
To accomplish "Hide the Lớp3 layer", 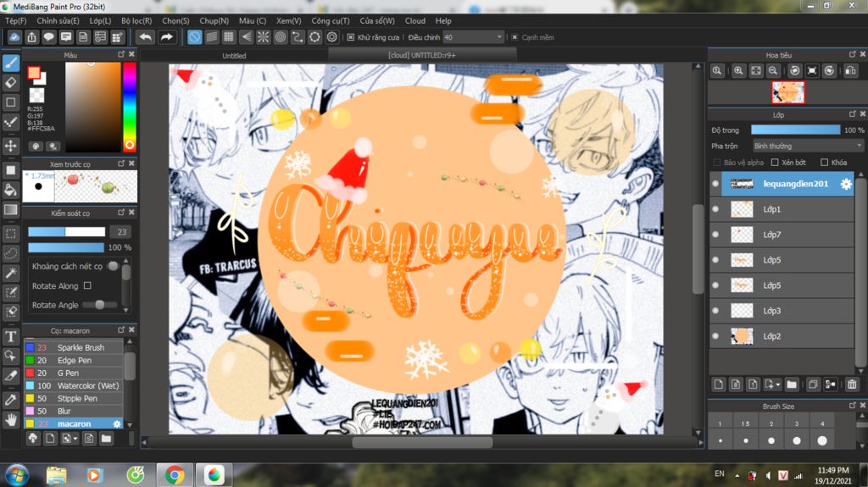I will [x=715, y=311].
